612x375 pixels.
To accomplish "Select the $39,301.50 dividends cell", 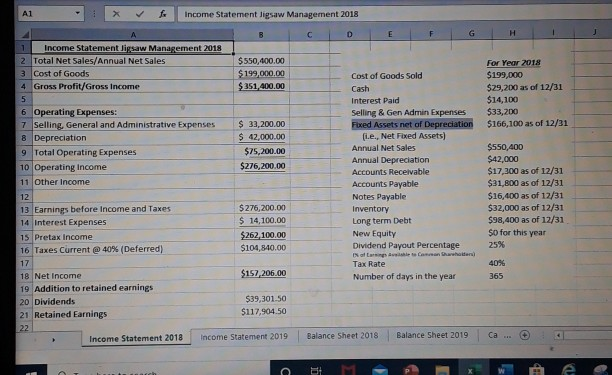I will click(x=263, y=299).
